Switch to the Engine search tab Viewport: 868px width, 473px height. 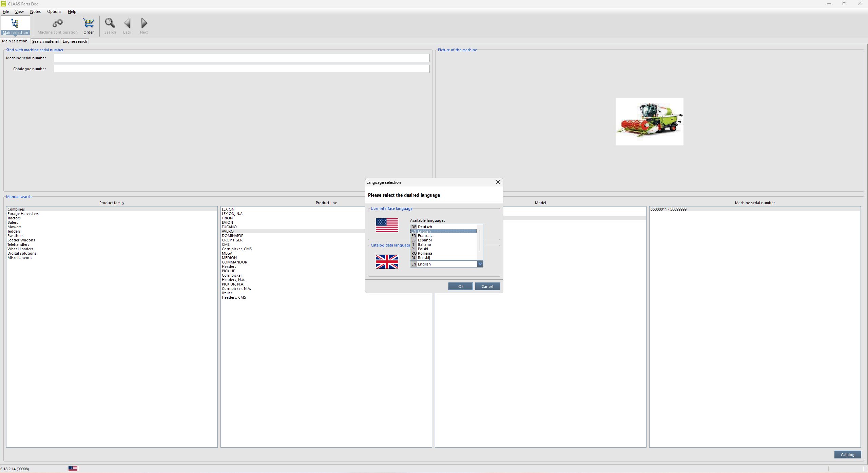[75, 41]
